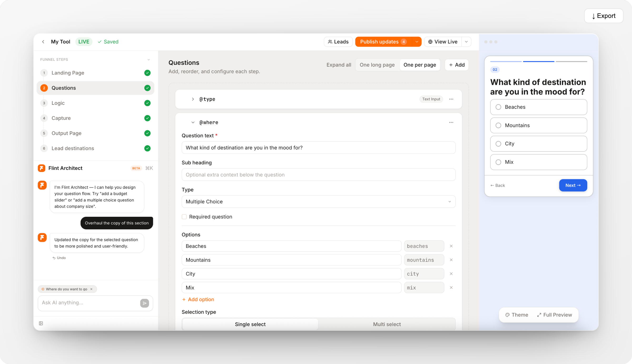
Task: Delete the City option
Action: tap(451, 274)
